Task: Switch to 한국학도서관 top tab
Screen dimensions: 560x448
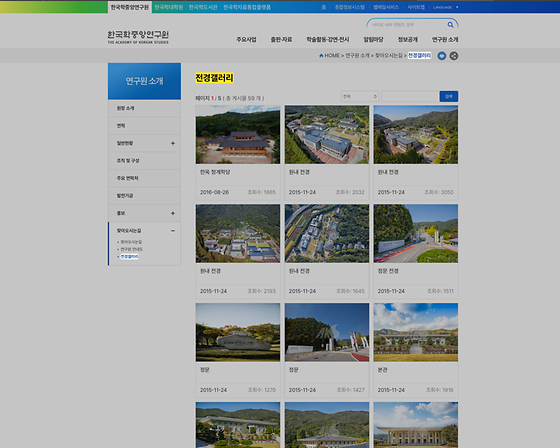Action: pyautogui.click(x=203, y=7)
